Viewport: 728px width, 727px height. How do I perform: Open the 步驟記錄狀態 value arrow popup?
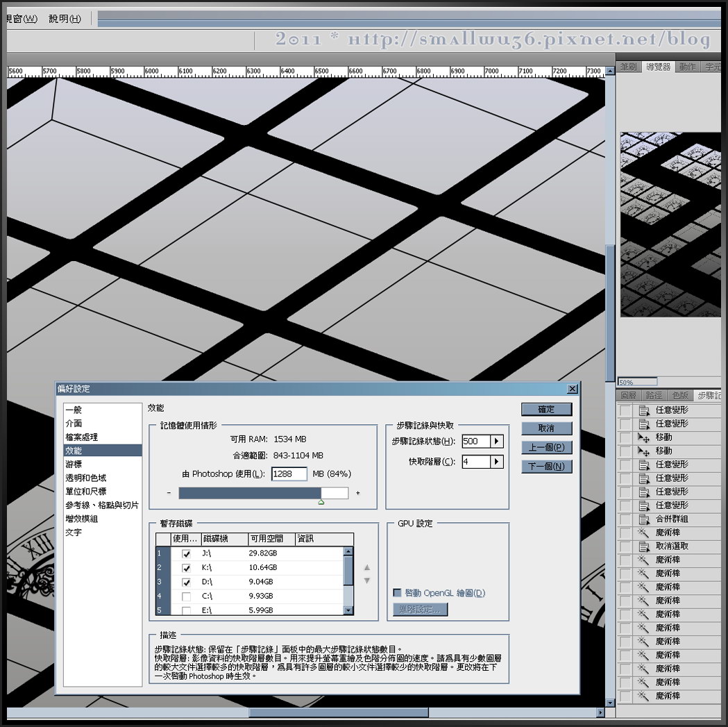pos(496,442)
